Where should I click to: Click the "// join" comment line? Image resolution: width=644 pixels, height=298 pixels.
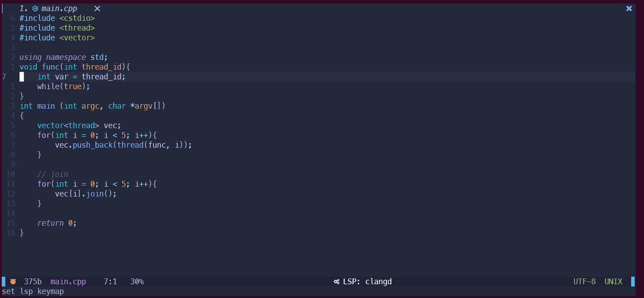coord(53,174)
